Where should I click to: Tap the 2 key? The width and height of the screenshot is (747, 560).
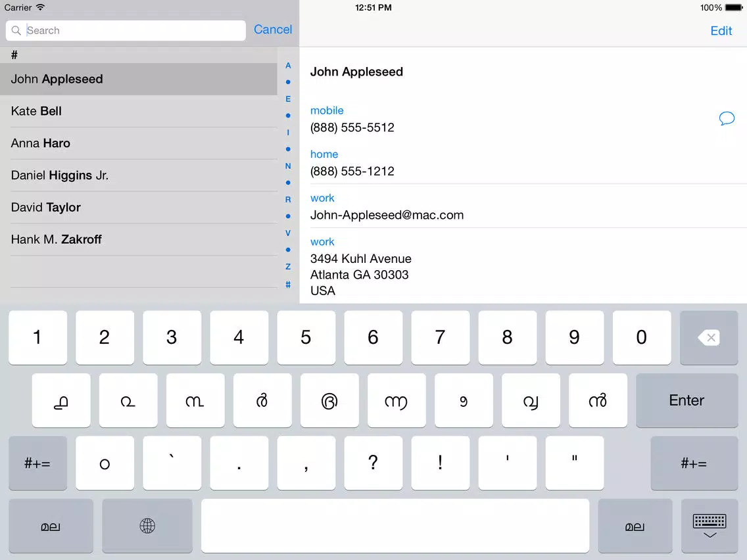[x=105, y=338]
